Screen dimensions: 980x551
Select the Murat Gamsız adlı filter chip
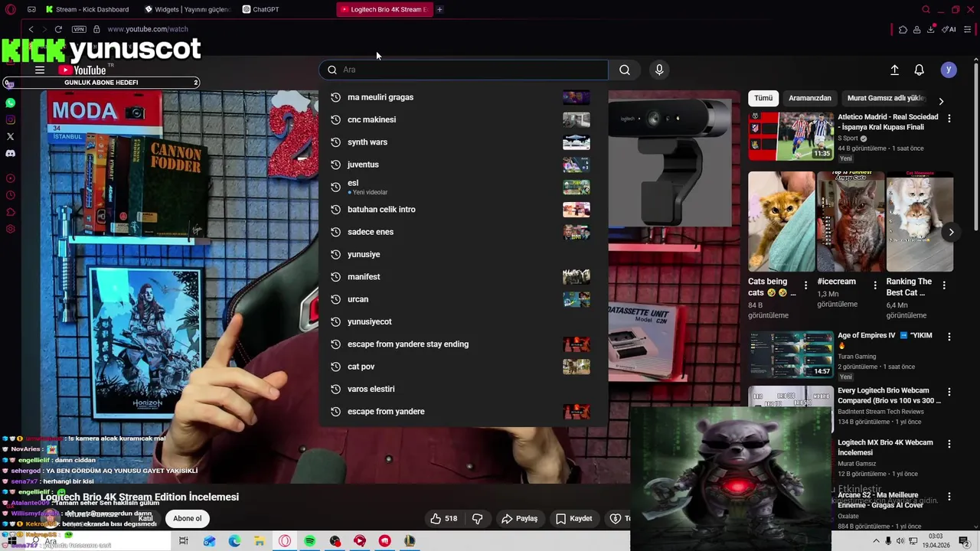[x=886, y=98]
